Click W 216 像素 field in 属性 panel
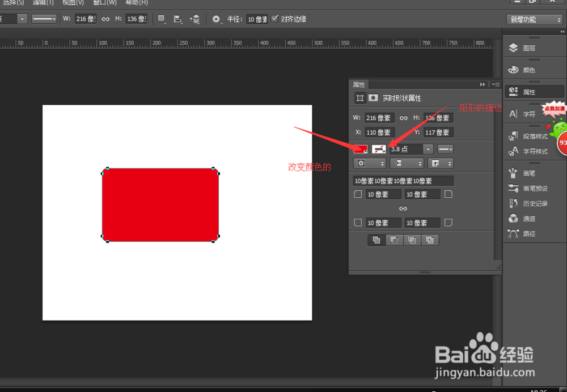Image resolution: width=567 pixels, height=392 pixels. [x=379, y=118]
